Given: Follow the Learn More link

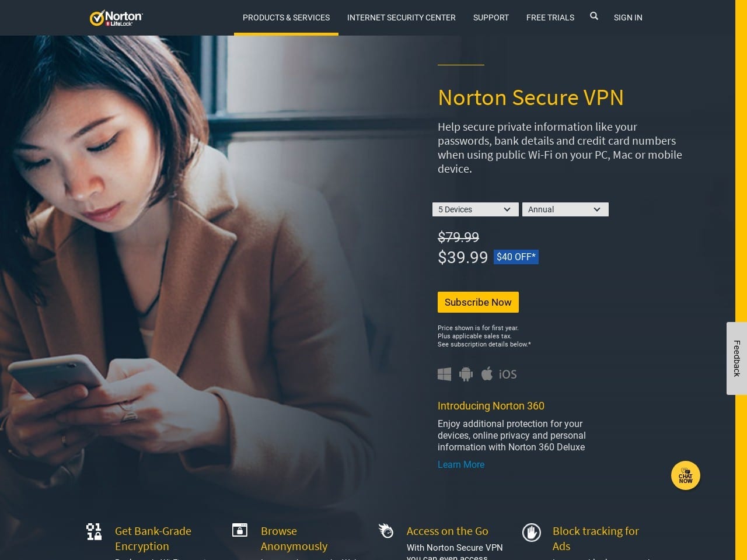Looking at the screenshot, I should click(461, 464).
